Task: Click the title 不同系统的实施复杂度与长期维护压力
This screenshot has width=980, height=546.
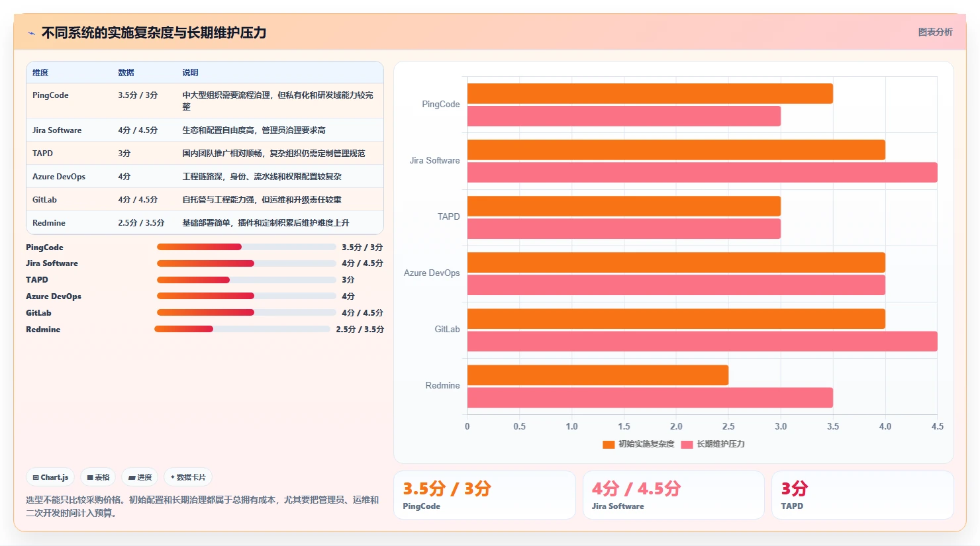Action: coord(154,32)
